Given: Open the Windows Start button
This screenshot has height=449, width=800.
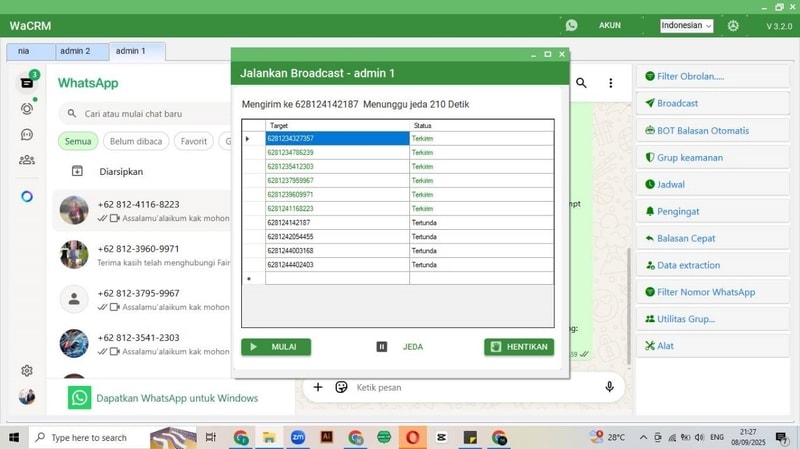Looking at the screenshot, I should coord(14,437).
